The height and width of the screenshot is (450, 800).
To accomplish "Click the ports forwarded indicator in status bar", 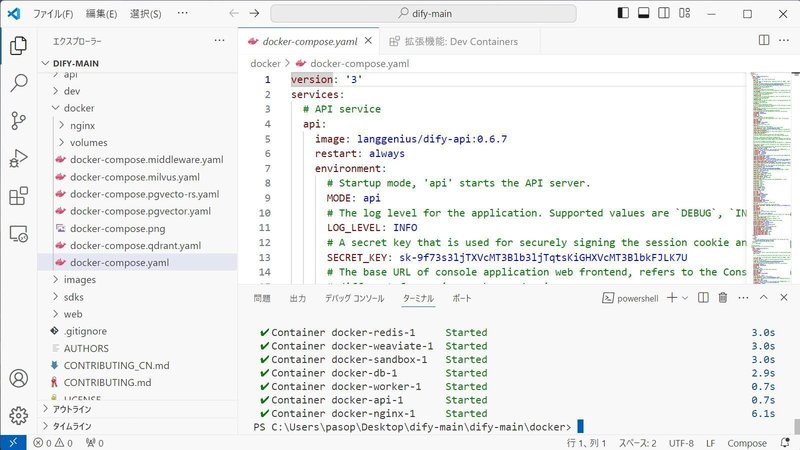I will (95, 443).
